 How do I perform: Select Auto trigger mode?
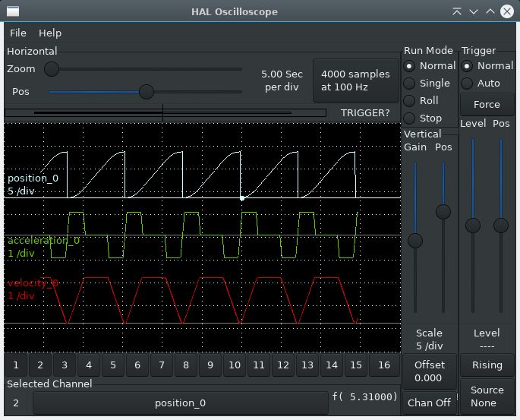[481, 84]
